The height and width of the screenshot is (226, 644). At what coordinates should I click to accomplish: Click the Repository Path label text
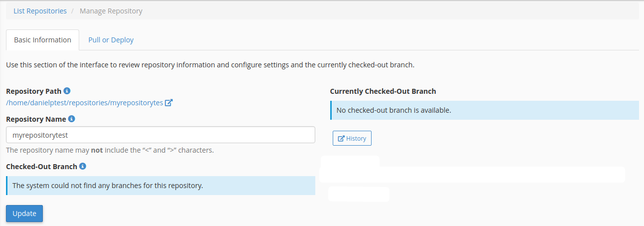(x=34, y=91)
